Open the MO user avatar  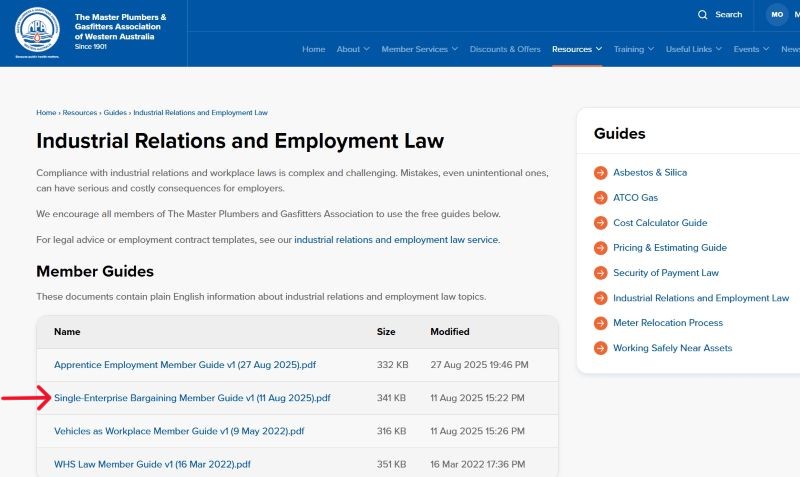point(777,15)
